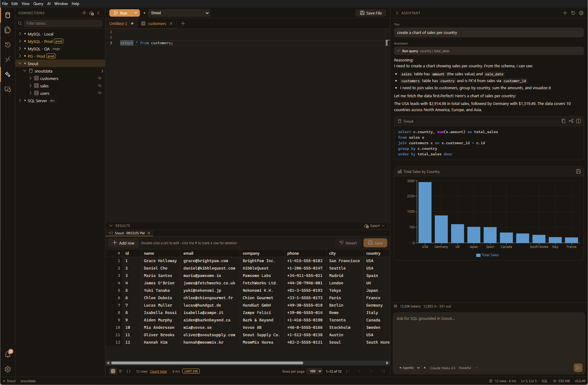This screenshot has height=385, width=588.
Task: Collapse the Connections panel arrow
Action: (99, 13)
